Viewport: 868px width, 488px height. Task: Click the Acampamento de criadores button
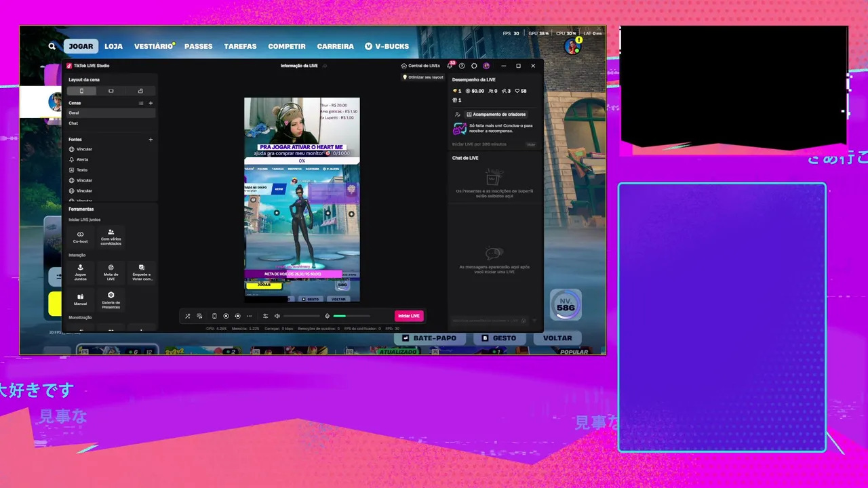pos(496,115)
